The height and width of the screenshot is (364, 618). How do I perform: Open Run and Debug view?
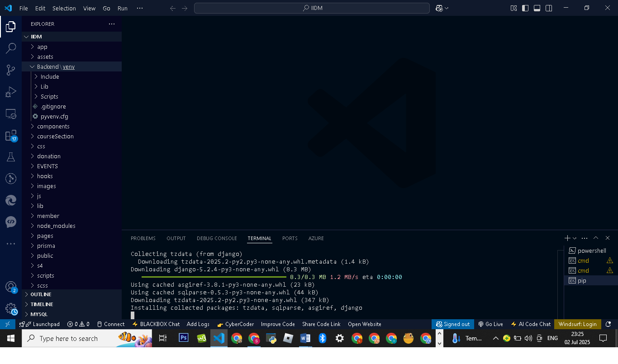pyautogui.click(x=11, y=92)
